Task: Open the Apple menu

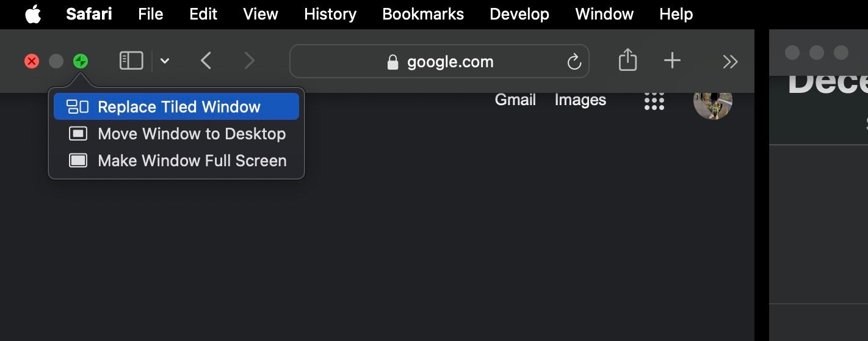Action: tap(33, 14)
